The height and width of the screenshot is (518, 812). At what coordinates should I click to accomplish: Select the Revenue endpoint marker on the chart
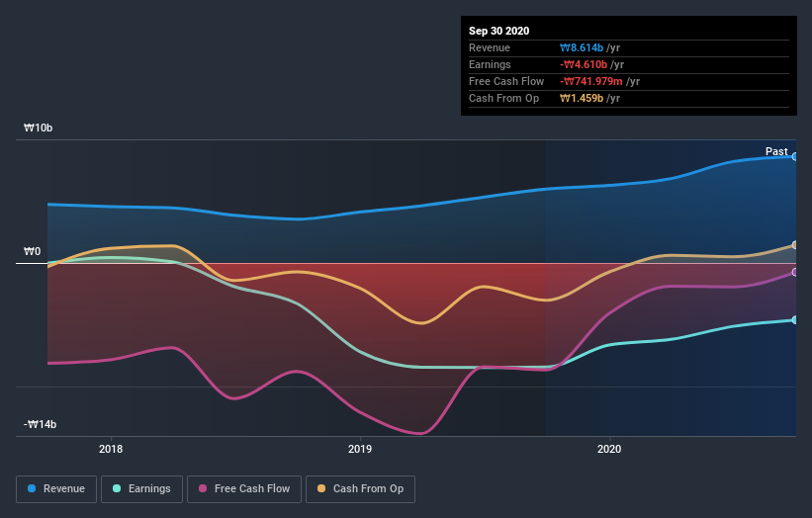coord(795,156)
